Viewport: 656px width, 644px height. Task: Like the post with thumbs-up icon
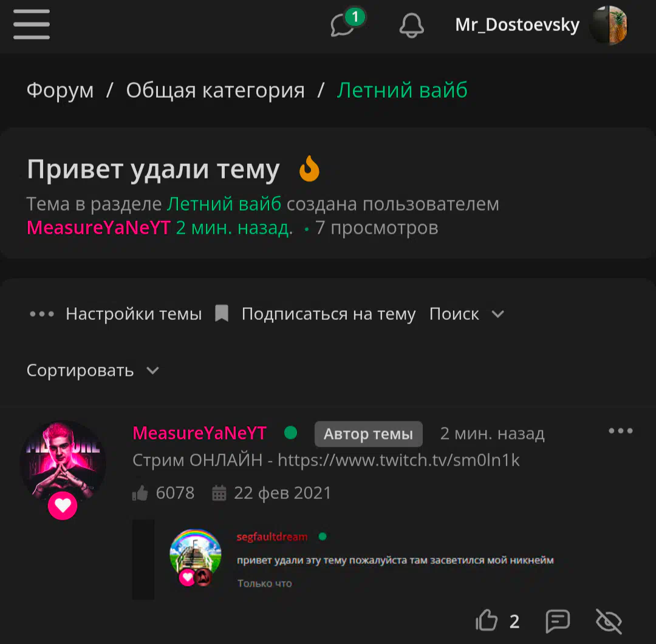(x=487, y=620)
